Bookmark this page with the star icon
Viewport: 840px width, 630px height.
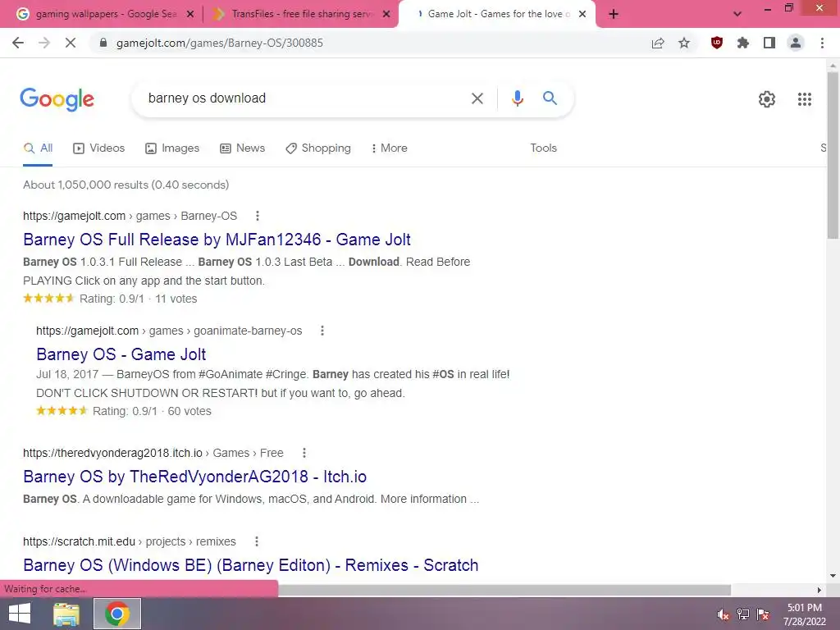coord(684,43)
